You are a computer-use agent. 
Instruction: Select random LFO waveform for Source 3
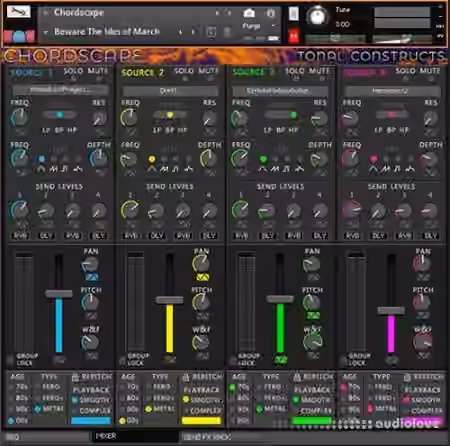tap(299, 169)
